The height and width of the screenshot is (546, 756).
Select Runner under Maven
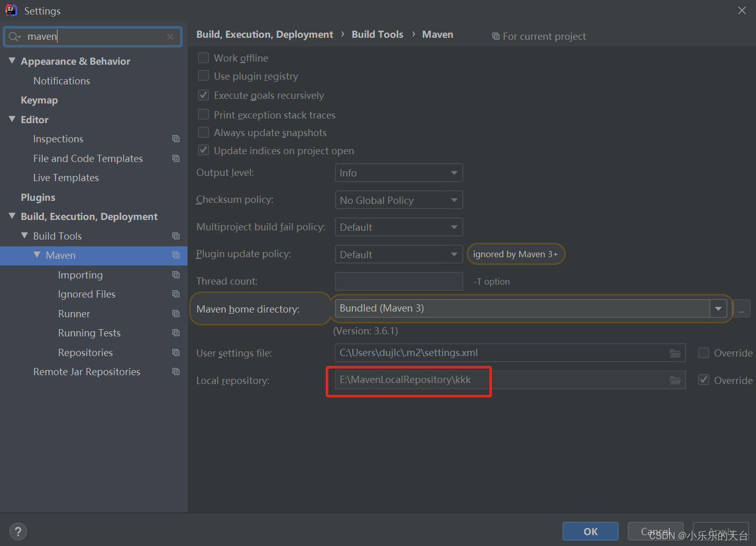(74, 314)
